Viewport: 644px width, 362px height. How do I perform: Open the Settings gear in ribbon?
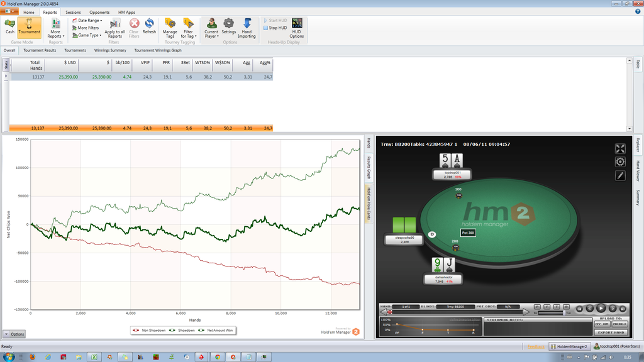click(229, 26)
